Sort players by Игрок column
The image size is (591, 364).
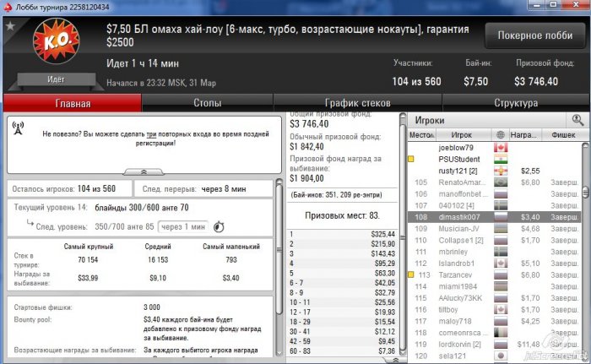click(x=462, y=134)
